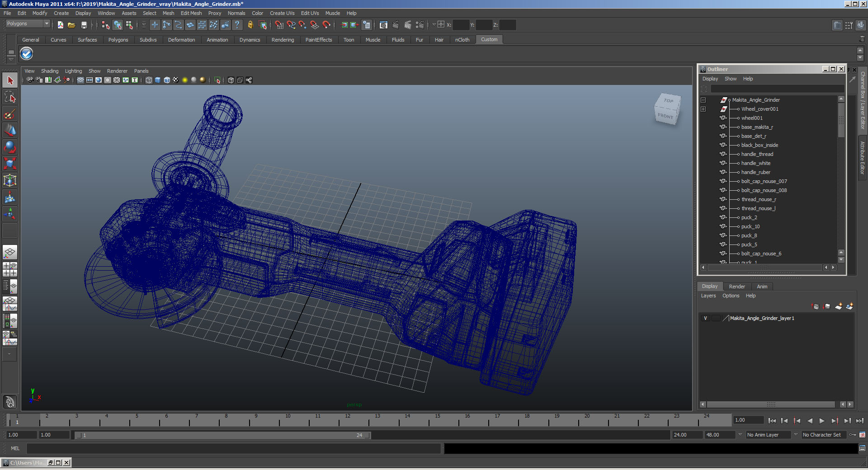Enable smooth shade all in viewport
This screenshot has height=470, width=868.
pyautogui.click(x=158, y=80)
